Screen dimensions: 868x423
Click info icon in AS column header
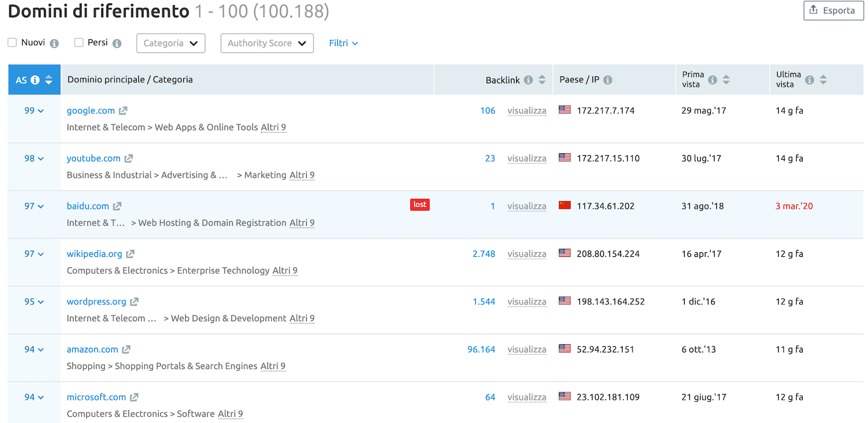[x=35, y=80]
